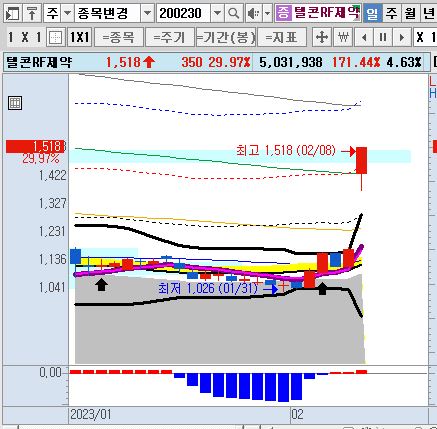Click the 1,422 price axis label
This screenshot has height=429, width=437.
[53, 175]
